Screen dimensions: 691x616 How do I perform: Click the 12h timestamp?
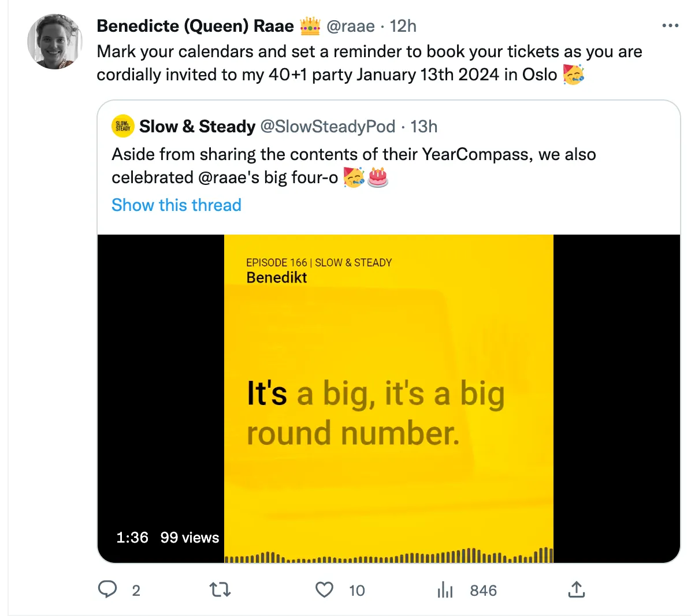tap(403, 26)
